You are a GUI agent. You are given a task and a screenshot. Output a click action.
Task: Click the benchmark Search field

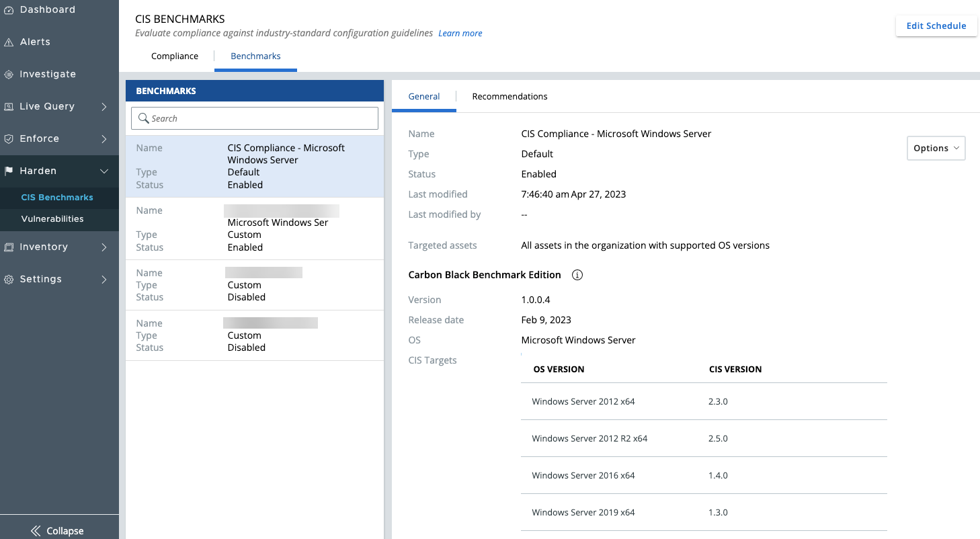click(x=255, y=118)
